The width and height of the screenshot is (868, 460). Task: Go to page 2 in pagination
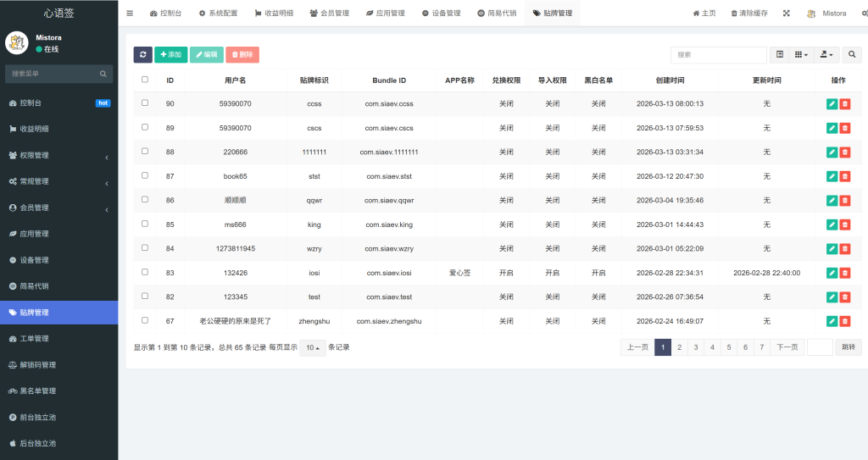pyautogui.click(x=679, y=347)
